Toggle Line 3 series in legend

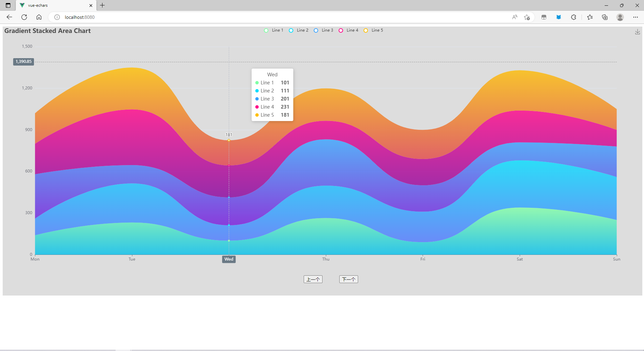pyautogui.click(x=324, y=30)
